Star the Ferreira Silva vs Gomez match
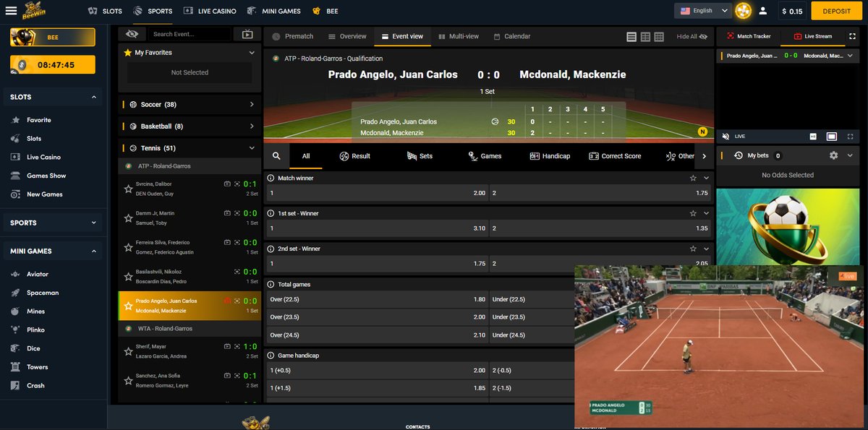 point(128,248)
